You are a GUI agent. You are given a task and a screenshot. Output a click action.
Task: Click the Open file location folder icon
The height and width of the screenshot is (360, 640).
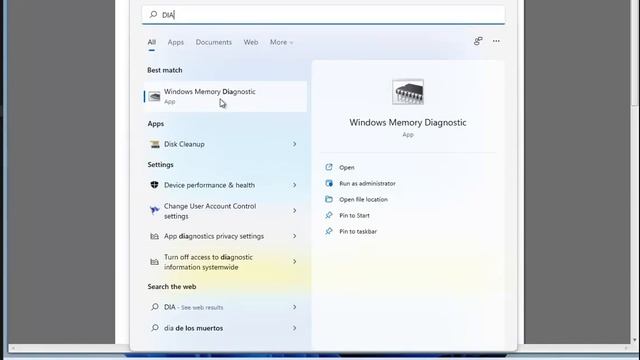point(329,199)
